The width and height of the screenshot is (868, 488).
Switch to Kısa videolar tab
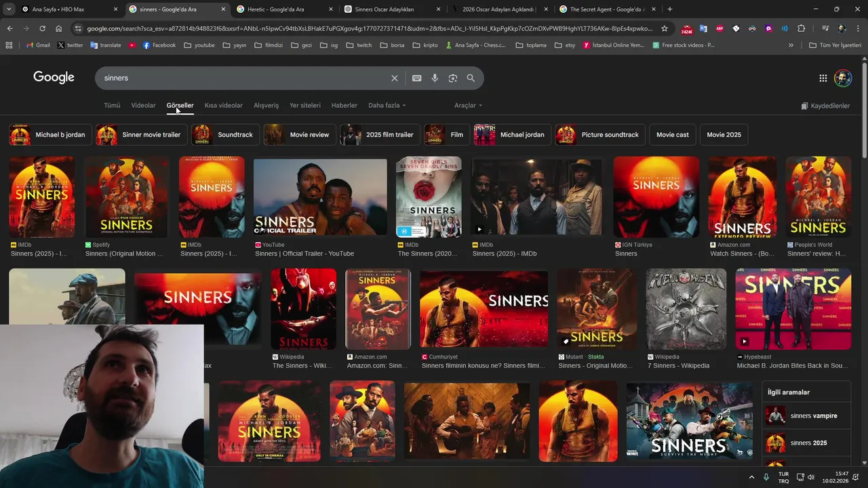[x=224, y=106]
